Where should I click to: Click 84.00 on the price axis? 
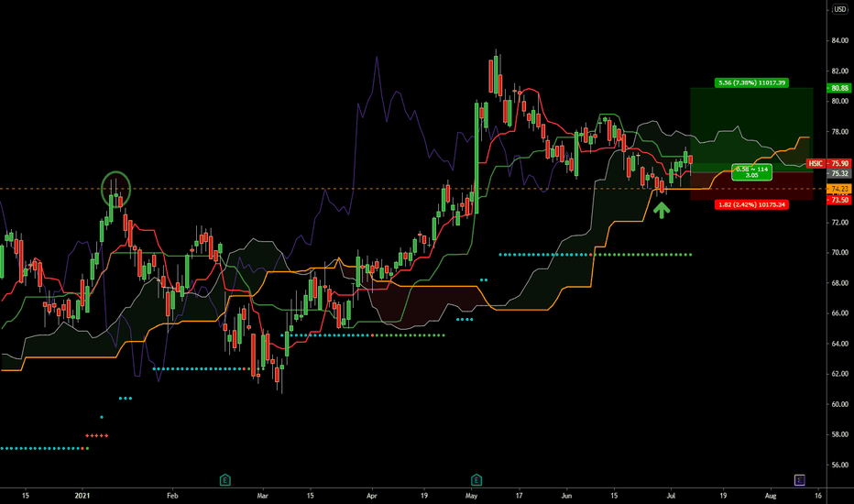coord(839,40)
